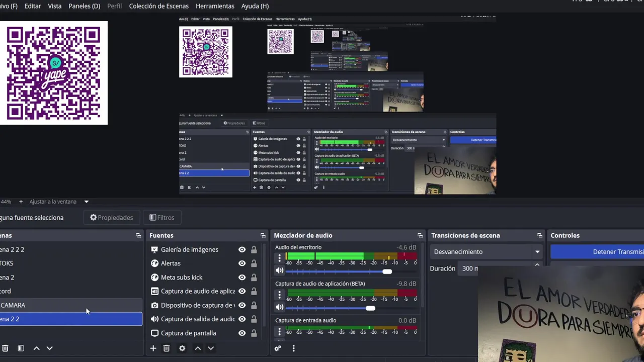Viewport: 644px width, 362px height.
Task: Select the highlighted scene 'ena 2 2'
Action: (71, 319)
